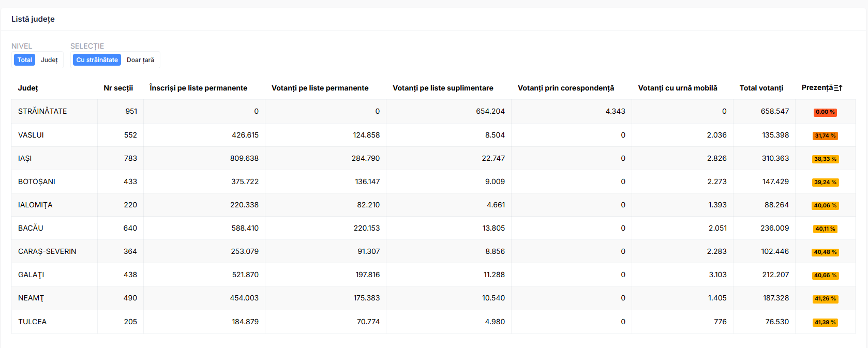
Task: Sort by the Nr secții column header
Action: pyautogui.click(x=118, y=88)
